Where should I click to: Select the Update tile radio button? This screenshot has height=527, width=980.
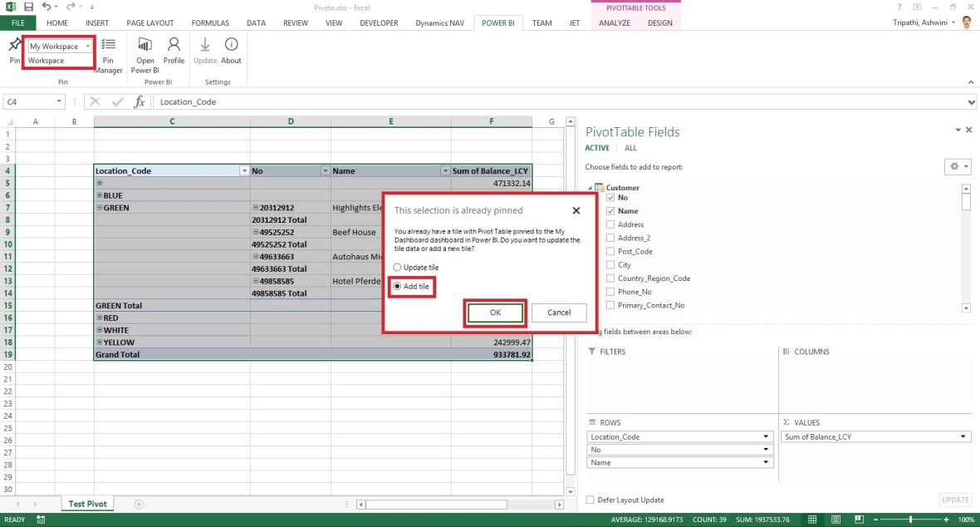click(x=398, y=267)
